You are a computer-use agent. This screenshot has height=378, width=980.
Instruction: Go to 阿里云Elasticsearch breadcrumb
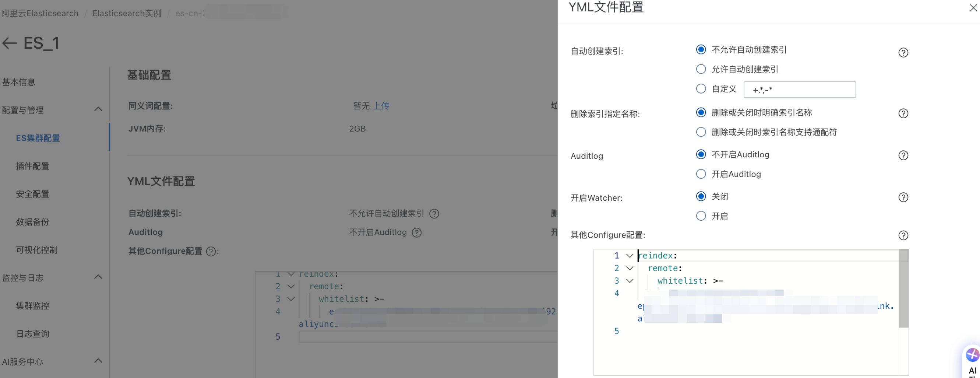pos(40,13)
